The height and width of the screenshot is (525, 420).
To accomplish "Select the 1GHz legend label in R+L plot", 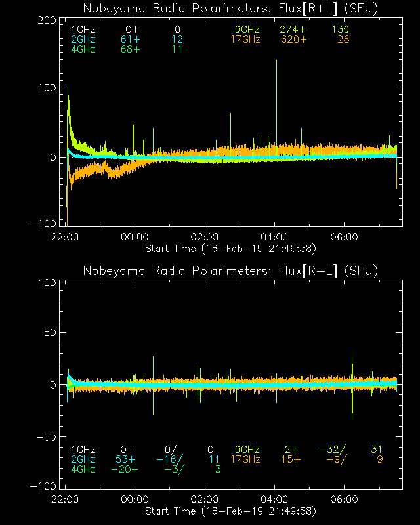I will 83,30.
